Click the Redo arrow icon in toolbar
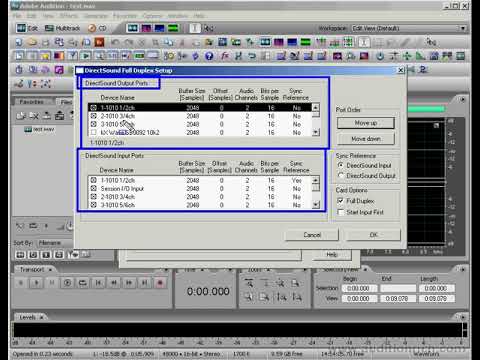 point(128,42)
